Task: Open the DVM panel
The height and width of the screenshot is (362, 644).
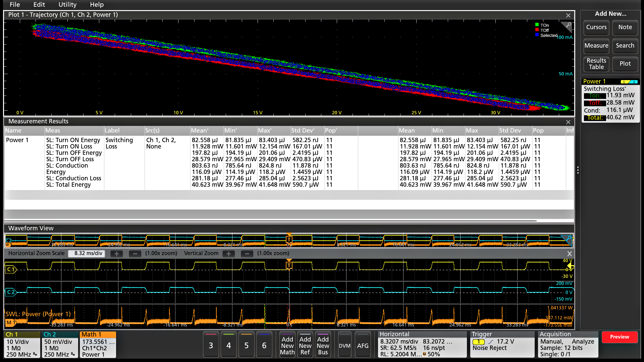Action: pyautogui.click(x=344, y=345)
